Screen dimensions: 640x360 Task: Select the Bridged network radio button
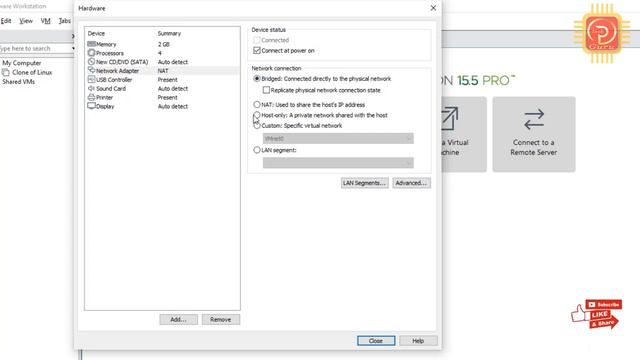pos(257,79)
